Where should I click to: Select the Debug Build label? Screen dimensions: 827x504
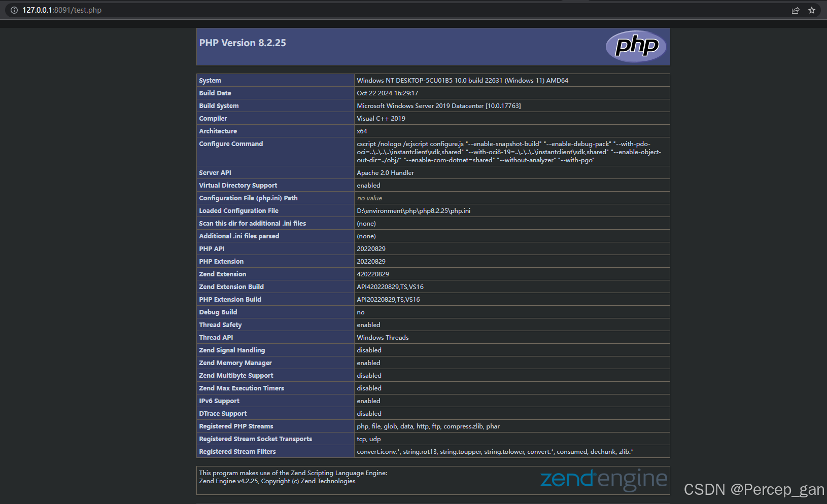click(218, 312)
